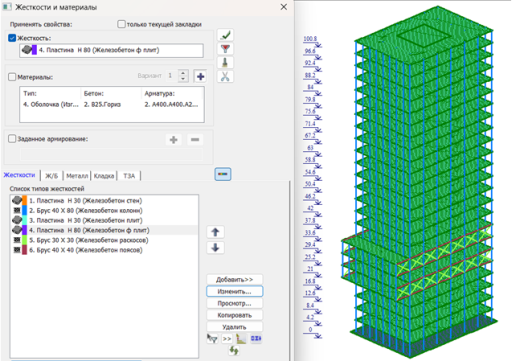Click the Просмотр... button

(234, 303)
